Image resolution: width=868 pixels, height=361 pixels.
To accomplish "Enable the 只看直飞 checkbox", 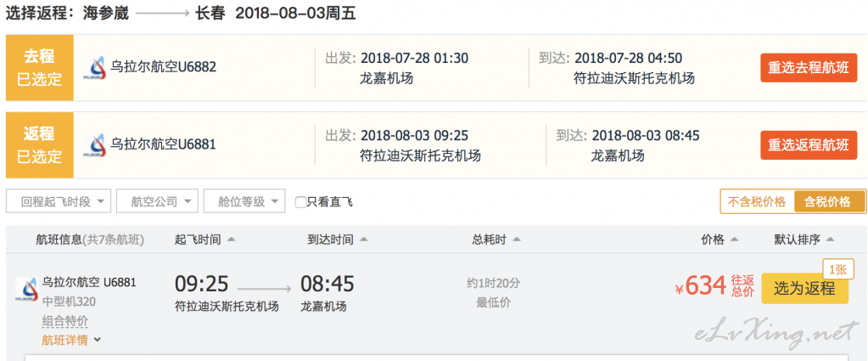I will [300, 202].
